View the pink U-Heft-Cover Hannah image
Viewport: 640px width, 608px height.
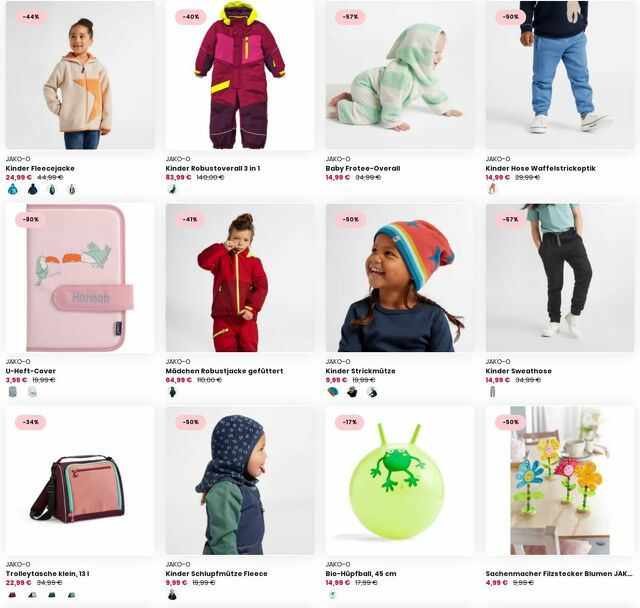(80, 278)
